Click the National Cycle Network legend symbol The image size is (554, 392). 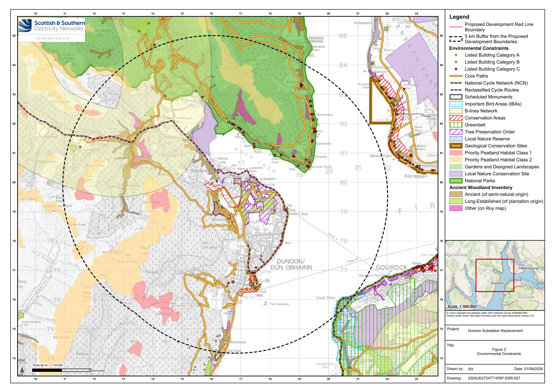(x=456, y=83)
